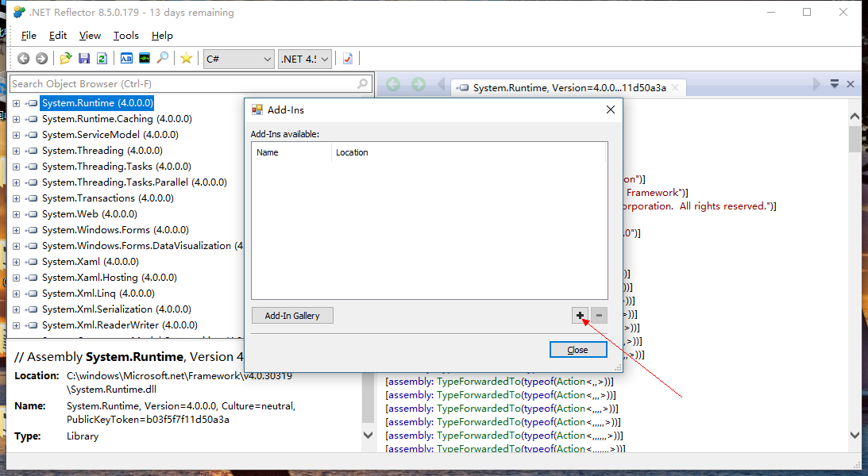Click the yellow star Bookmarks icon
Screen dimensions: 868x476
click(186, 59)
